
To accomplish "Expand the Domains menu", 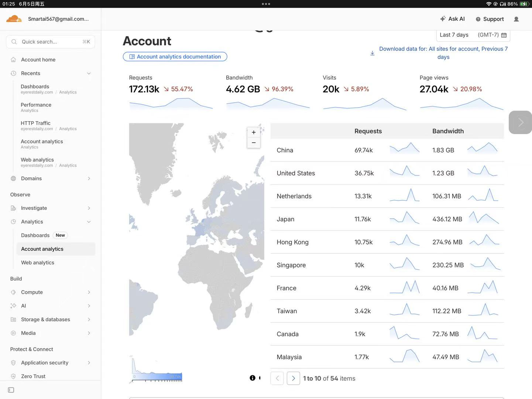I will pos(51,178).
